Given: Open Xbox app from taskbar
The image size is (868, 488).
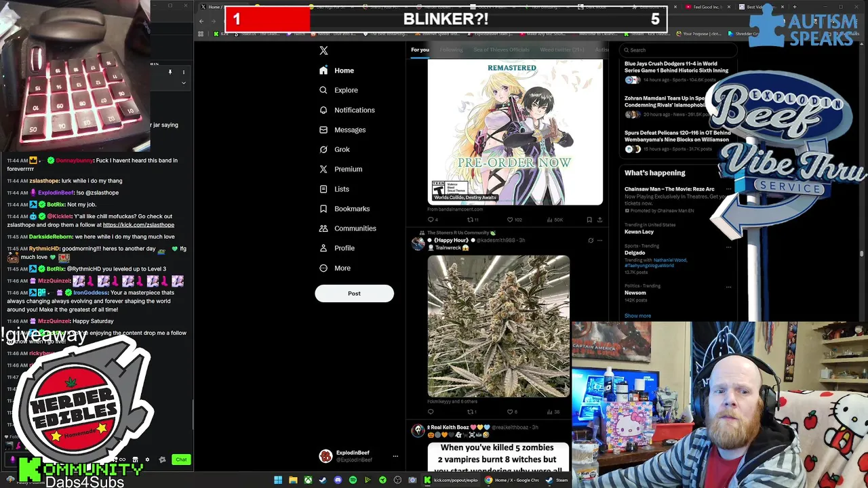Looking at the screenshot, I should point(308,481).
